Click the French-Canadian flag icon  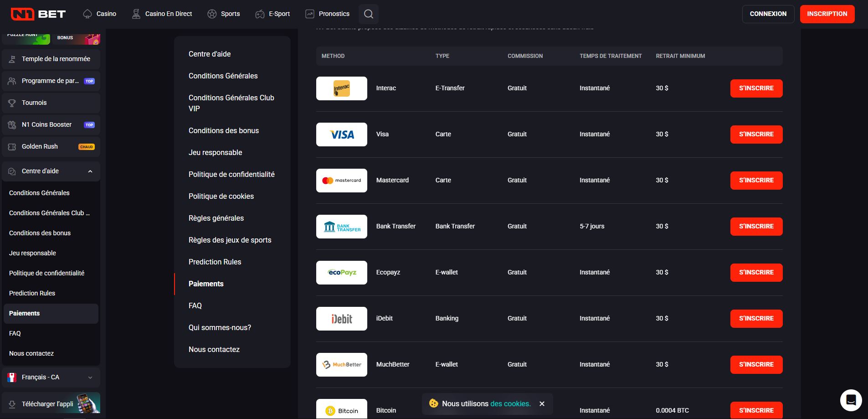[12, 378]
